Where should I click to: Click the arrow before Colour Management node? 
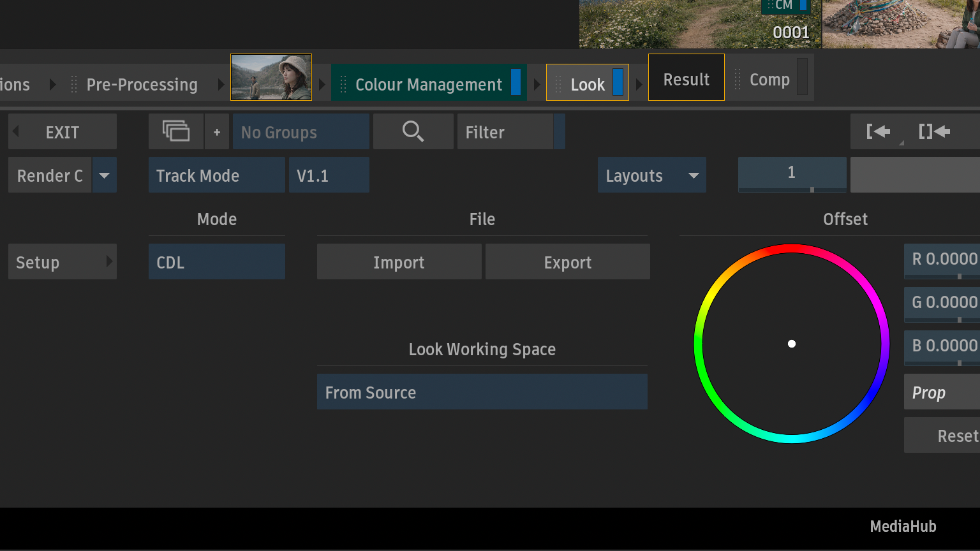tap(322, 84)
